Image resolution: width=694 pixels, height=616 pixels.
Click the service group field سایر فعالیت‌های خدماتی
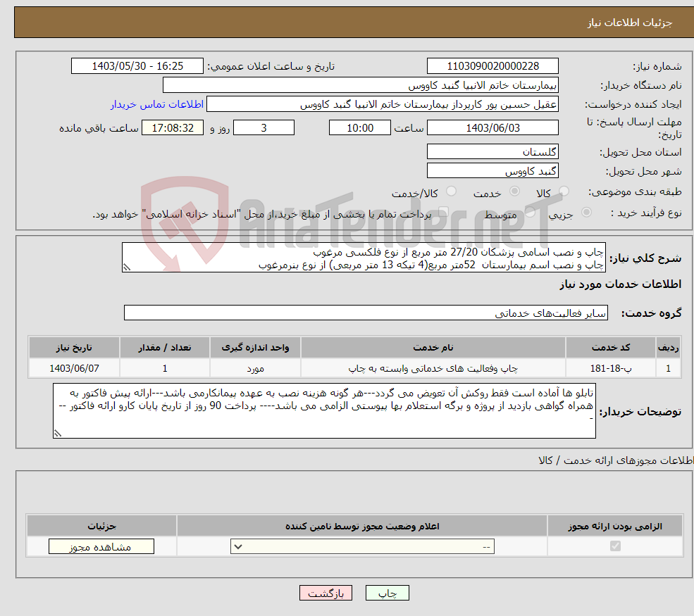(x=366, y=313)
